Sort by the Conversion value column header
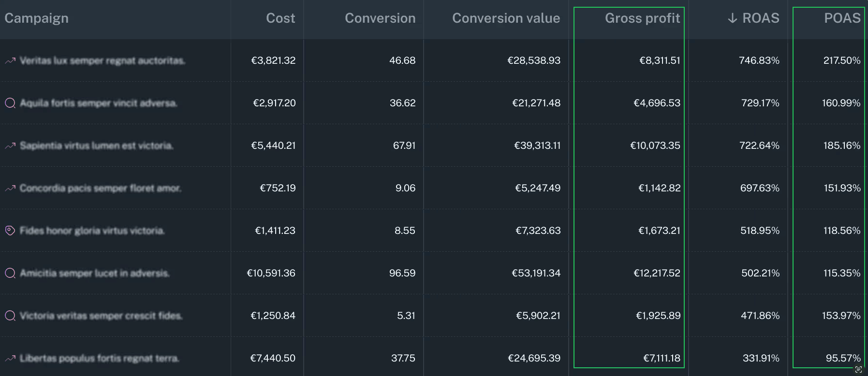Image resolution: width=868 pixels, height=376 pixels. click(506, 18)
